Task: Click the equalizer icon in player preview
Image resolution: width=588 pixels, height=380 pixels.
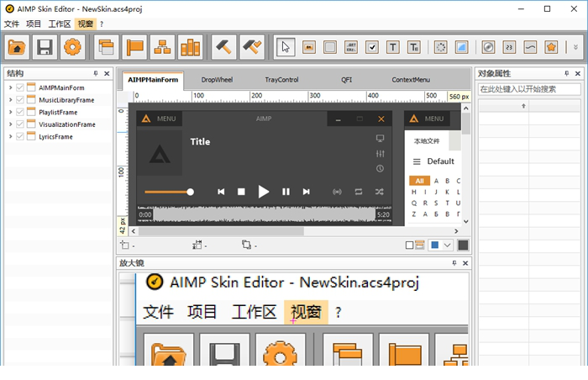Action: 380,153
